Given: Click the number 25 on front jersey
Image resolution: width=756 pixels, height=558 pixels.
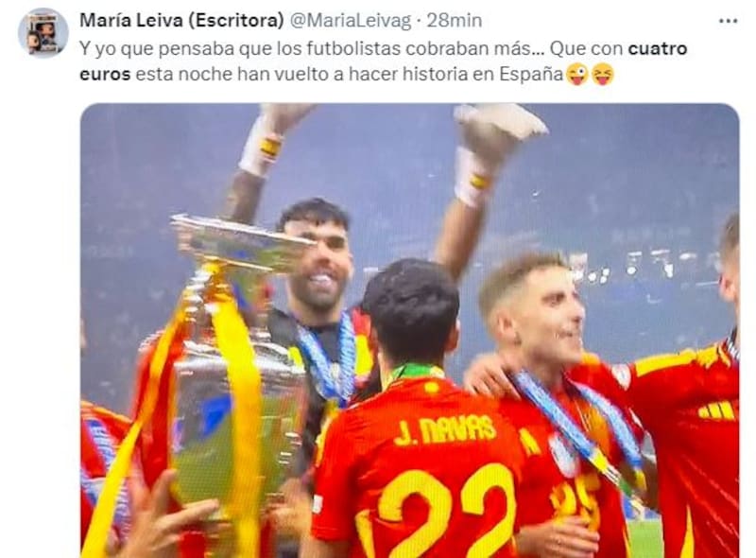Looking at the screenshot, I should coord(576,499).
